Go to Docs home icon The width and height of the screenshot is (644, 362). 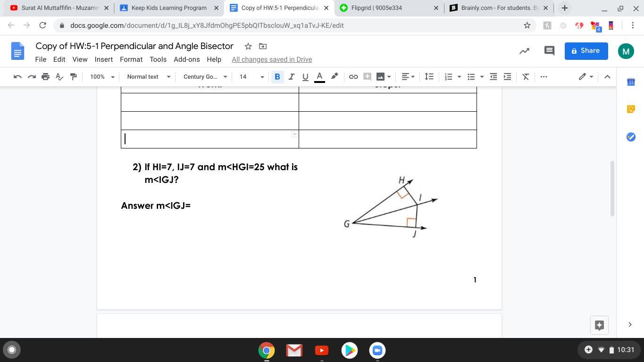click(x=17, y=51)
